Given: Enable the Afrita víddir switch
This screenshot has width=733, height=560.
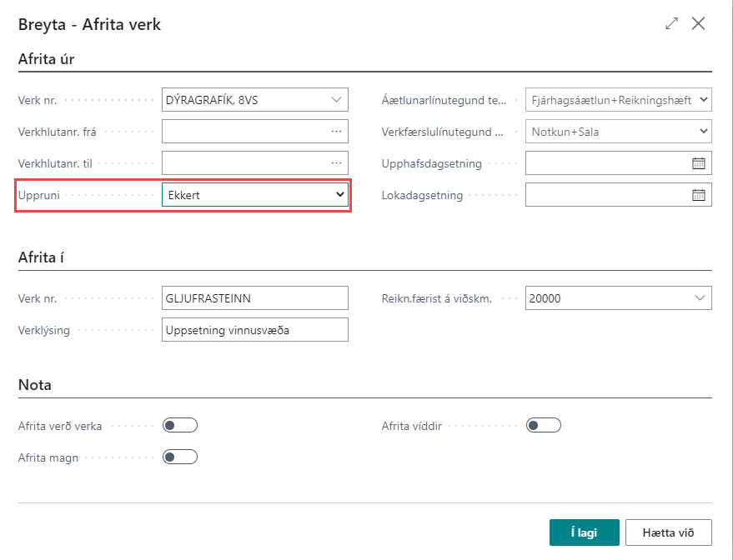Looking at the screenshot, I should 544,426.
